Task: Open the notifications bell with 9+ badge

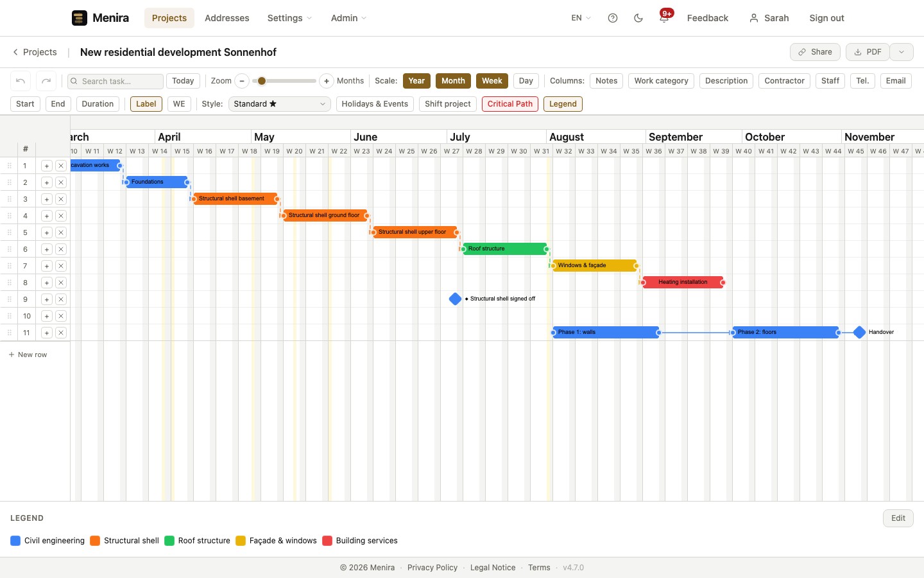Action: click(664, 18)
